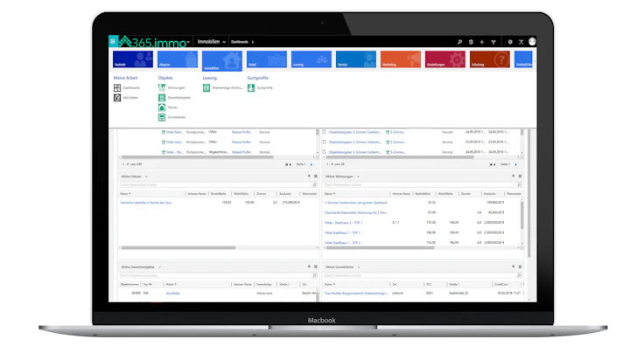The height and width of the screenshot is (346, 644).
Task: Expand the Aktive Gewerbeobjekte view selector
Action: coord(160,267)
